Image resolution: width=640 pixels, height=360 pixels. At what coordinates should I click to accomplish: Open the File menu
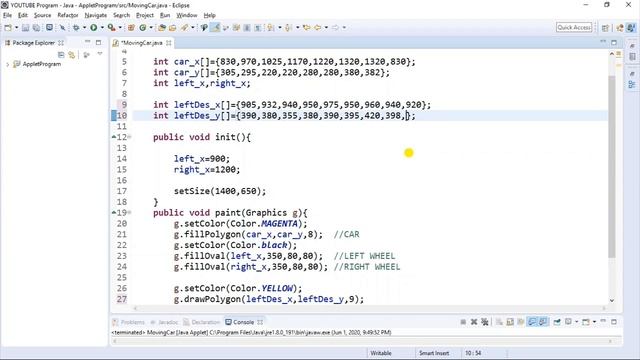tap(7, 15)
